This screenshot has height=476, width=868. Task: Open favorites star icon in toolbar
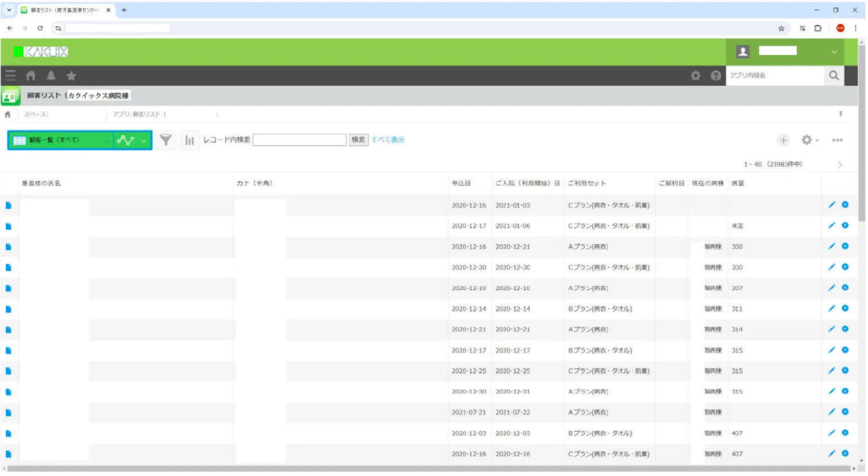[x=71, y=76]
